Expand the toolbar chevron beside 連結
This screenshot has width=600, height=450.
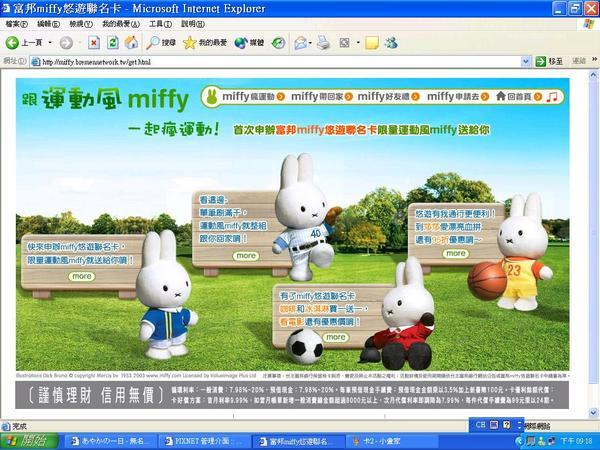click(x=594, y=60)
